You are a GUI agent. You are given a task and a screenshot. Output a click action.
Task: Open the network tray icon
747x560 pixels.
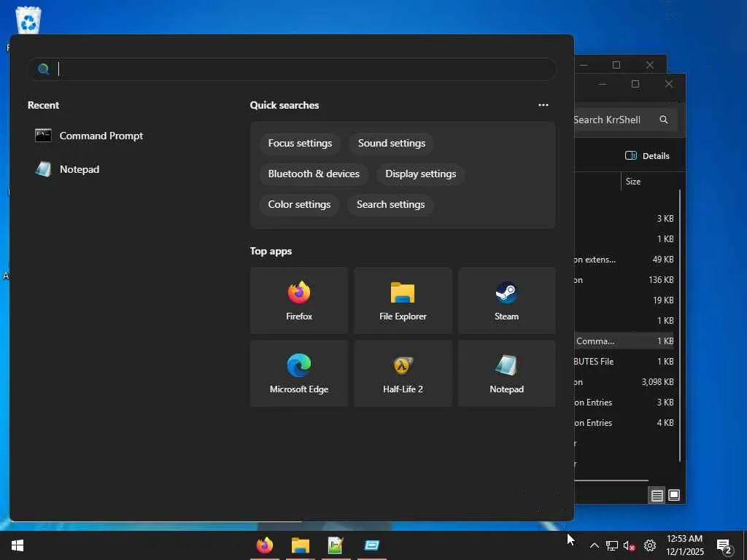pos(612,545)
